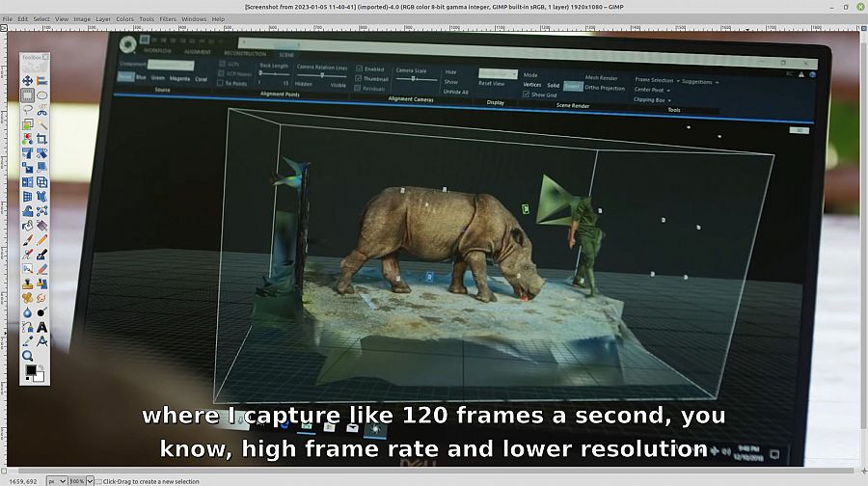
Task: Select the Ellipse Select tool
Action: [x=41, y=95]
